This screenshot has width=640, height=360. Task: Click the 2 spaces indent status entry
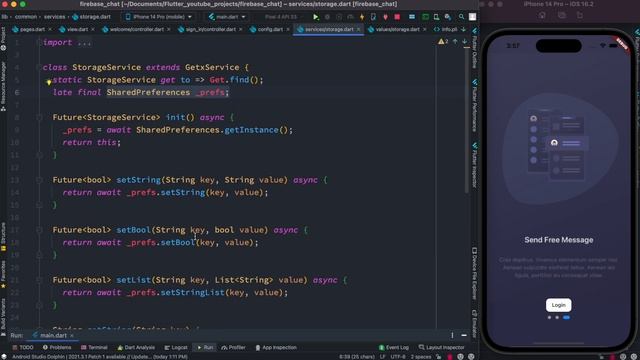click(421, 357)
